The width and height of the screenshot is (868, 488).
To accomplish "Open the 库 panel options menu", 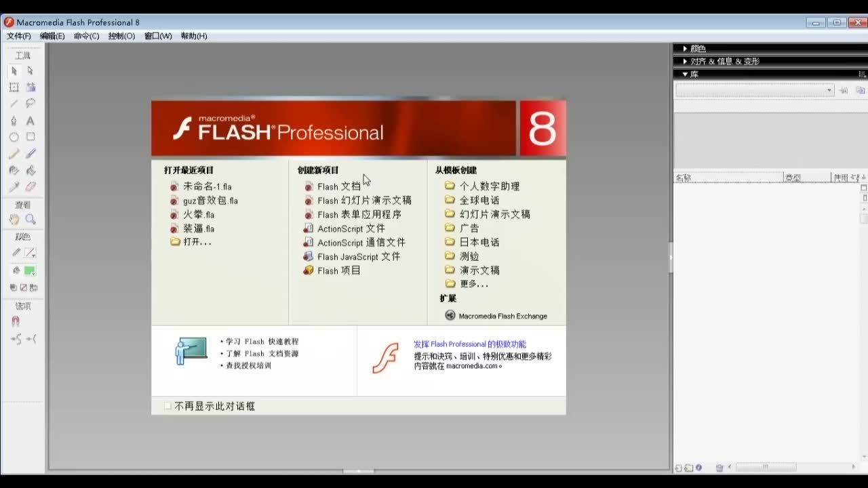I will [863, 74].
